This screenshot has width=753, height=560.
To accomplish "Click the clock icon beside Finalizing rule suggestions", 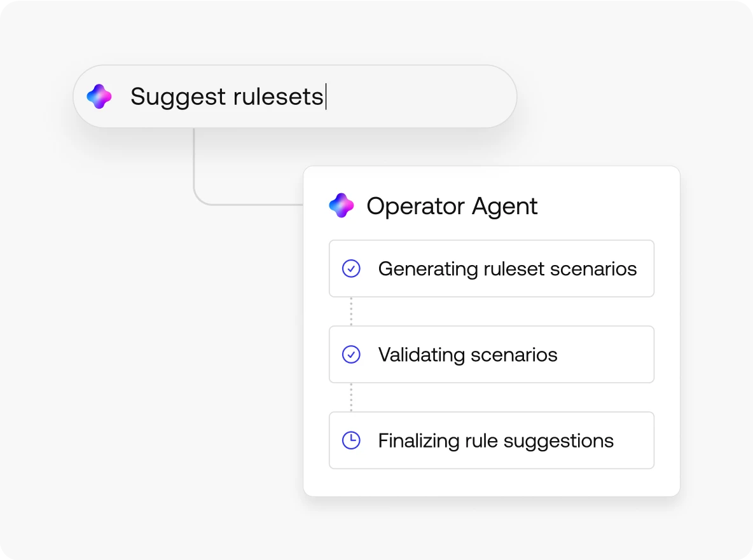I will (x=351, y=440).
